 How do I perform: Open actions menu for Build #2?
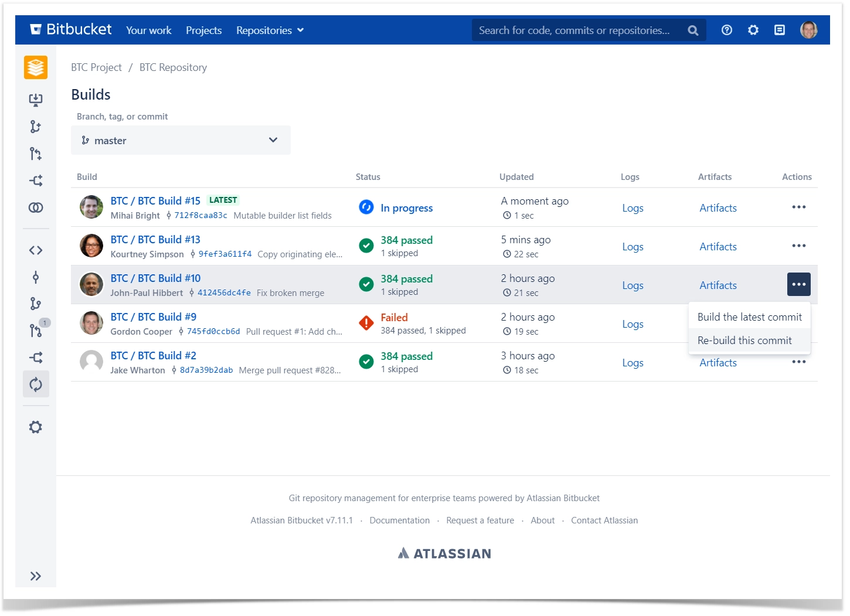tap(799, 362)
